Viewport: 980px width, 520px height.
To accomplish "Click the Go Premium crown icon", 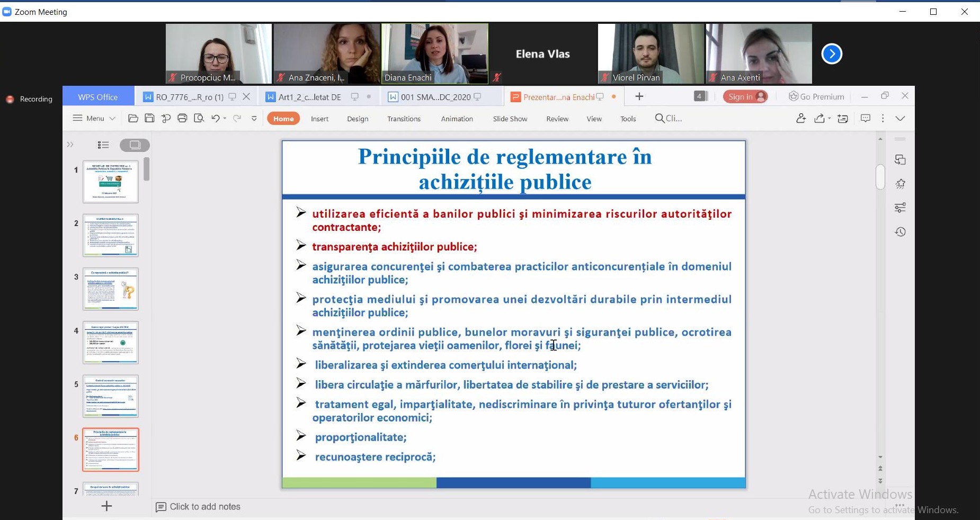I will tap(793, 96).
